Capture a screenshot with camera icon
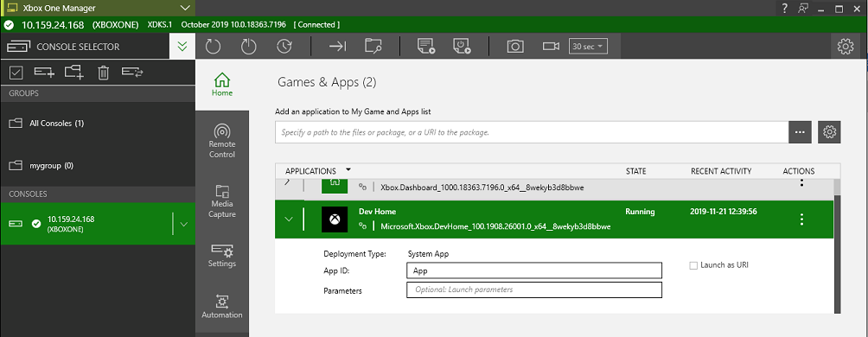868x337 pixels. point(515,47)
